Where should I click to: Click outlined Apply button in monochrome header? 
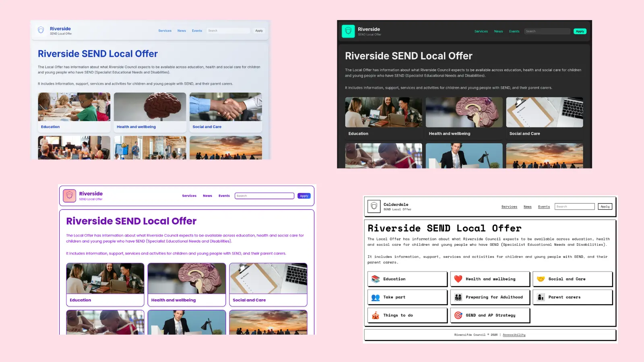point(605,207)
